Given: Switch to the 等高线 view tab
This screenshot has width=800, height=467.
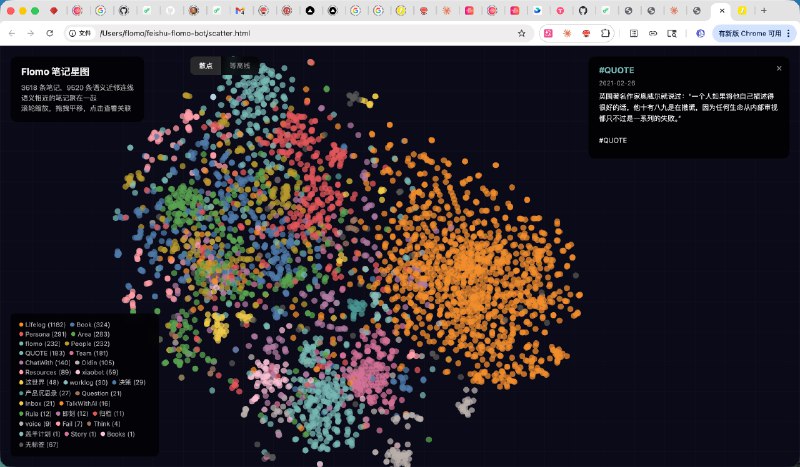Looking at the screenshot, I should click(239, 66).
